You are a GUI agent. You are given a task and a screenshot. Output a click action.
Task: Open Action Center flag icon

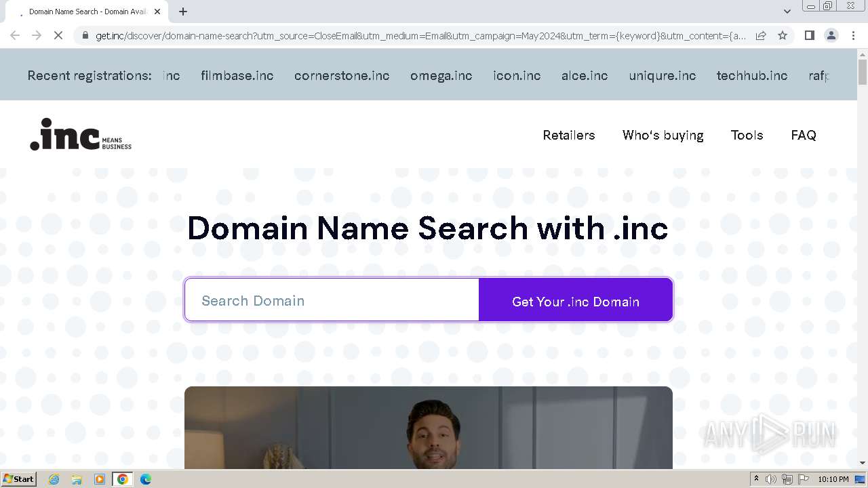tap(804, 479)
